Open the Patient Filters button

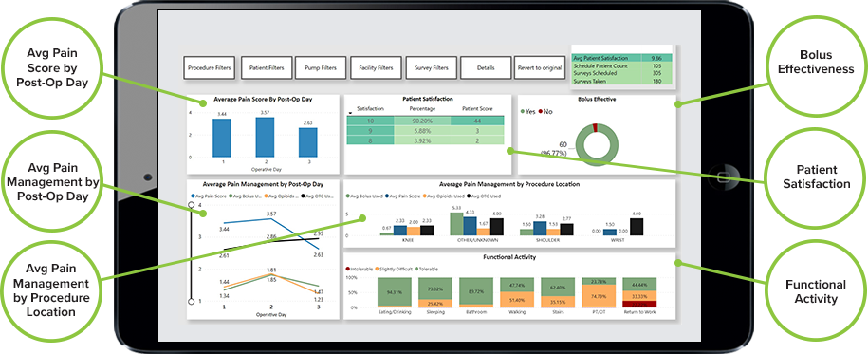[267, 67]
